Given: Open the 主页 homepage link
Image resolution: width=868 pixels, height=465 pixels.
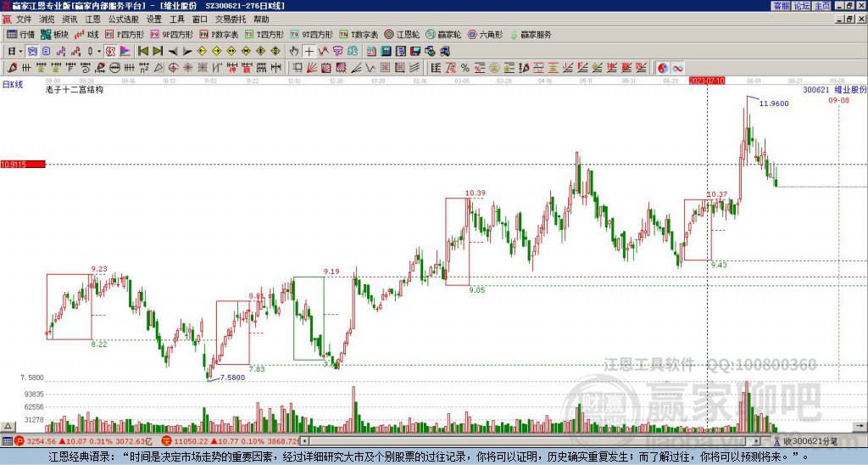Looking at the screenshot, I should (x=822, y=5).
